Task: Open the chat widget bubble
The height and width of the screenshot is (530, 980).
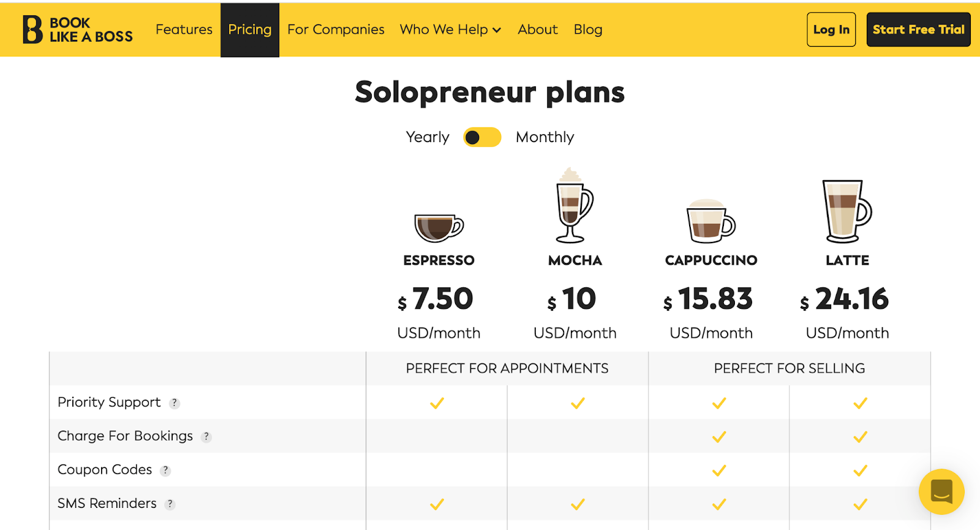Action: point(941,491)
